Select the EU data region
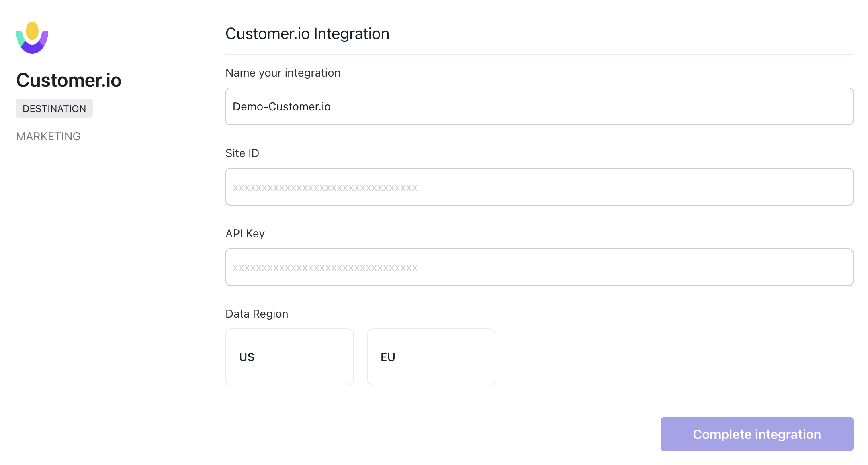Image resolution: width=868 pixels, height=465 pixels. tap(431, 357)
